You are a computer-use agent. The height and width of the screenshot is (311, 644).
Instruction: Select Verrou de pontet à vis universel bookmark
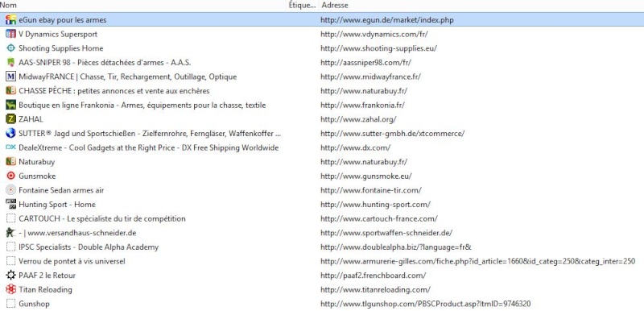pos(72,261)
